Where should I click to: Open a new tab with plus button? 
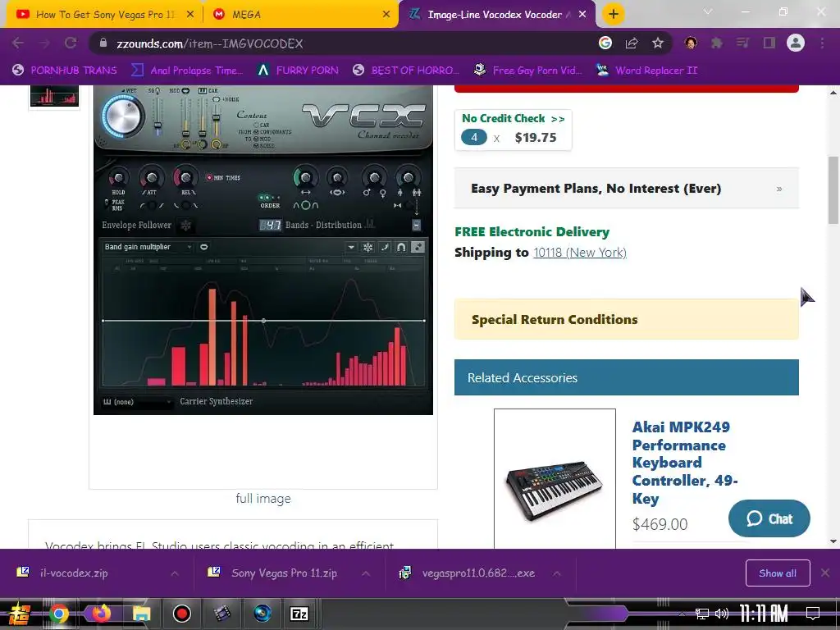614,15
